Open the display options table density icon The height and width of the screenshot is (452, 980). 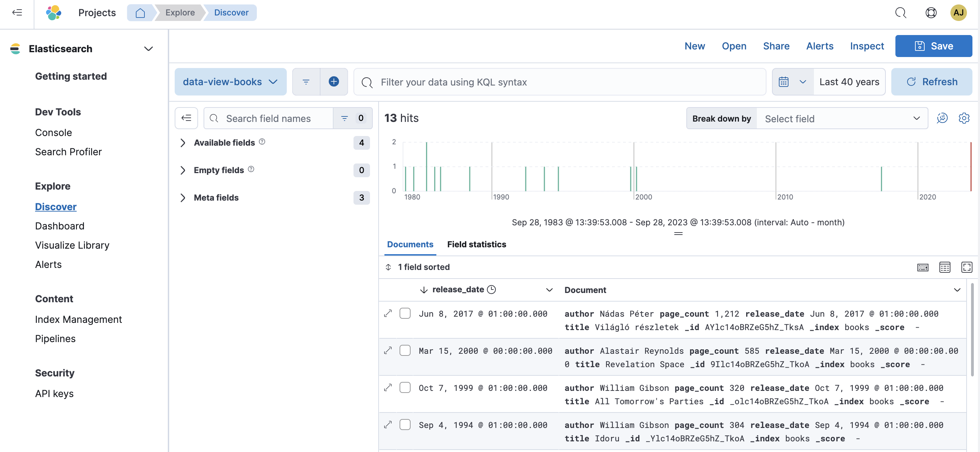[x=945, y=267]
